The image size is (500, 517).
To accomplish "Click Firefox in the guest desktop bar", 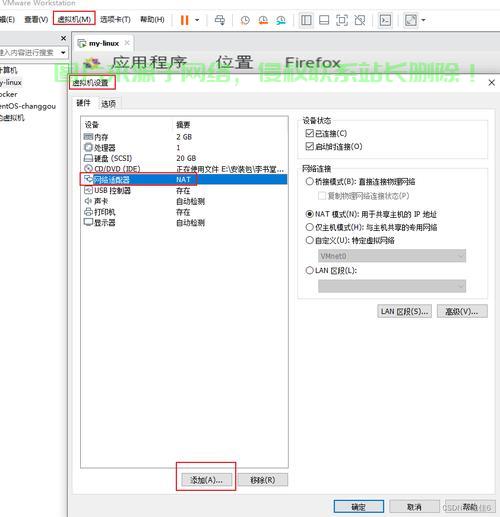I will pyautogui.click(x=313, y=62).
